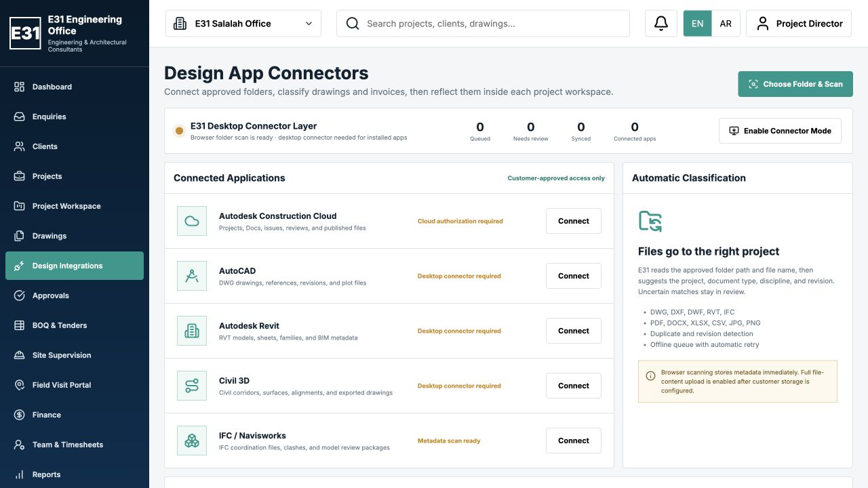The height and width of the screenshot is (488, 868).
Task: Click the info icon in storage notice
Action: 650,375
